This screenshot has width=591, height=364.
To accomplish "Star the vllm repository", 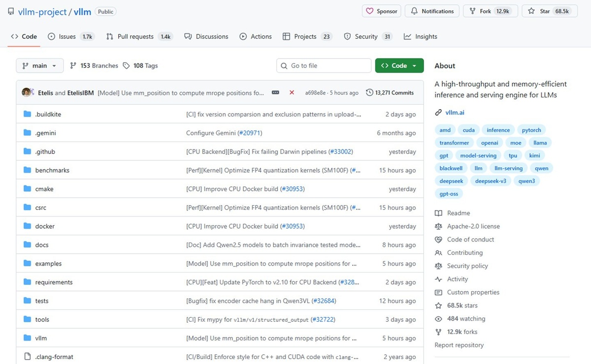I will pos(549,11).
